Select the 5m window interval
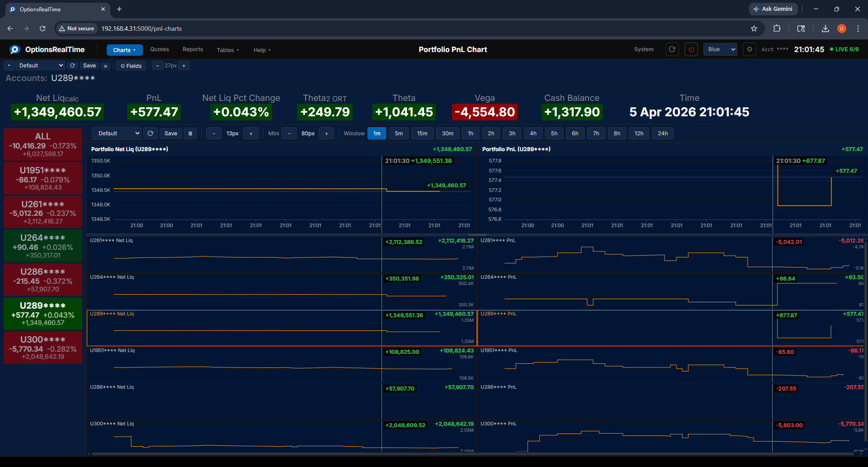Viewport: 868px width, 467px height. (x=399, y=133)
